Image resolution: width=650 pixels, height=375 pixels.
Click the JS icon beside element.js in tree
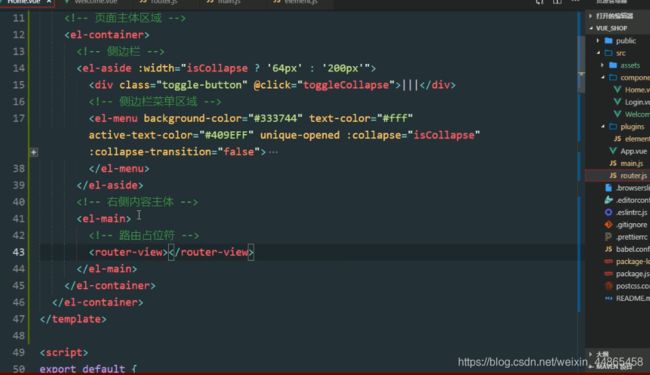(x=617, y=139)
